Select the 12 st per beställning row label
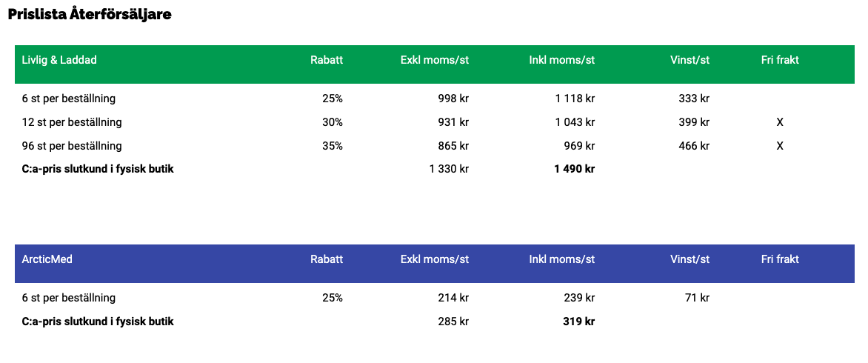This screenshot has height=363, width=868. coord(72,122)
